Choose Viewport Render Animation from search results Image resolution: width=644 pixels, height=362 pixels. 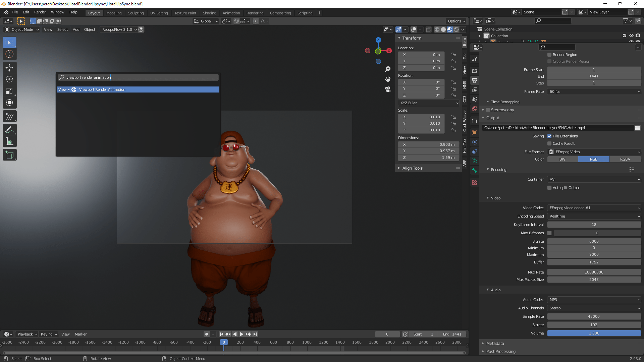pos(138,89)
